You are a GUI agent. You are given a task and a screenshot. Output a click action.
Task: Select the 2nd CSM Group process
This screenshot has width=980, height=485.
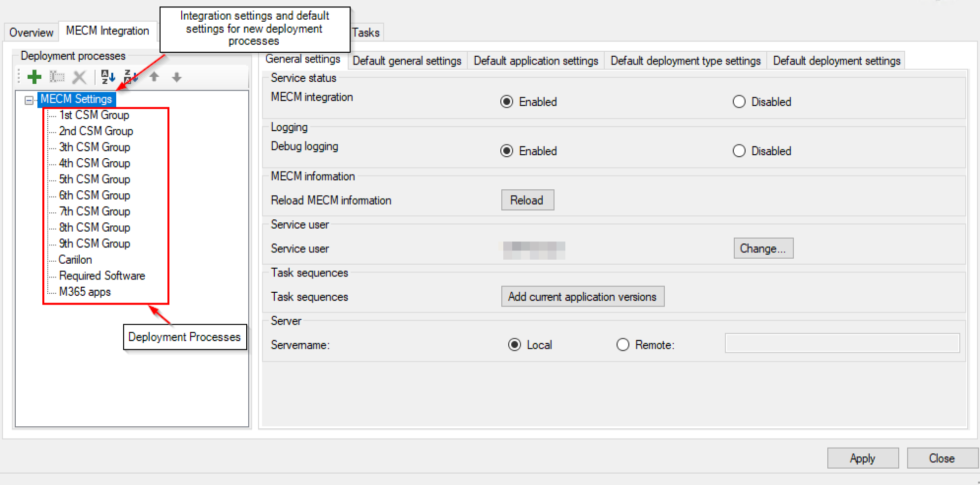(96, 131)
